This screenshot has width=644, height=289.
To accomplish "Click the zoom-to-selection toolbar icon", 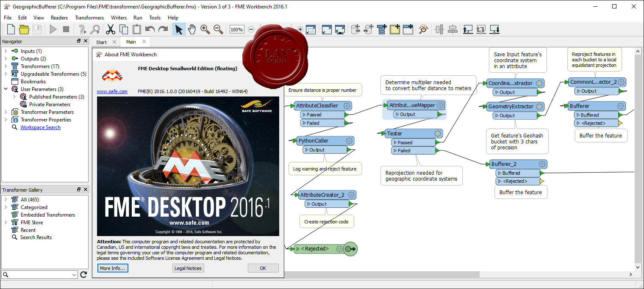I will (x=311, y=29).
